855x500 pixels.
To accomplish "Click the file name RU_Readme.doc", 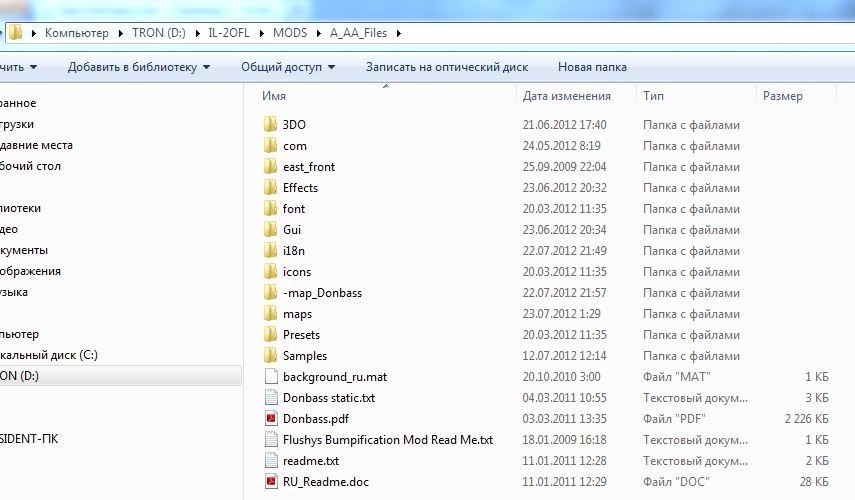I will coord(326,482).
